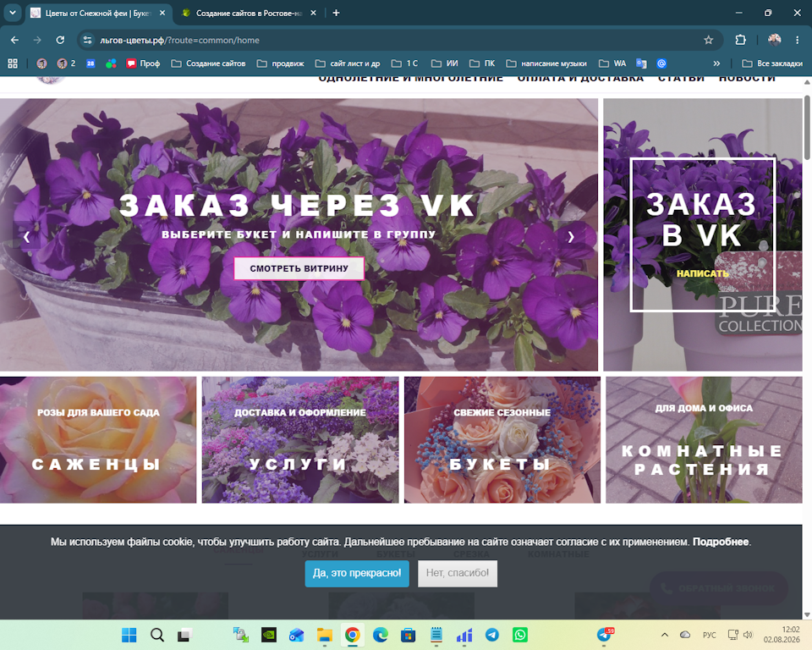The image size is (812, 650).
Task: Show next slide with right arrow
Action: pyautogui.click(x=571, y=237)
